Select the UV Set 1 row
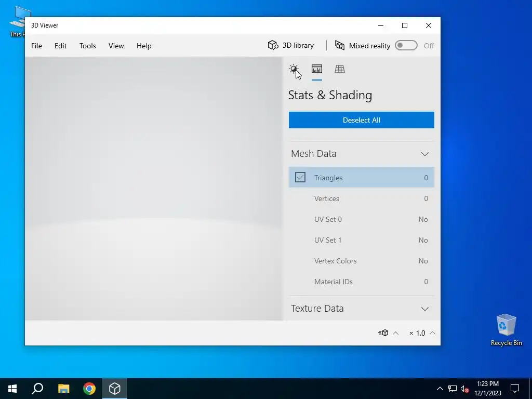Viewport: 532px width, 399px height. [362, 240]
